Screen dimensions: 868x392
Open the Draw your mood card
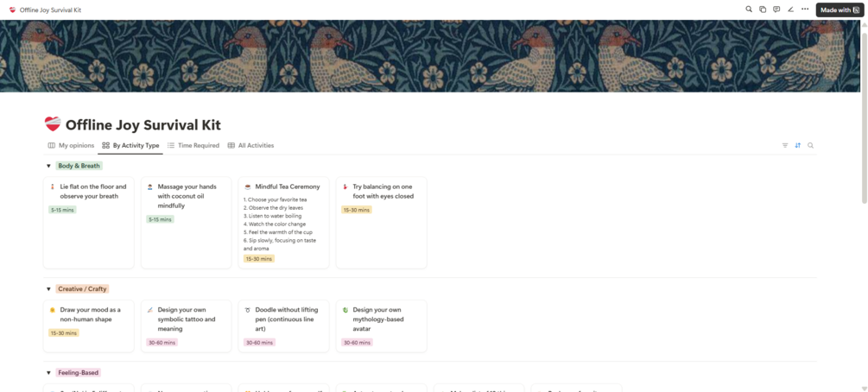pos(90,314)
